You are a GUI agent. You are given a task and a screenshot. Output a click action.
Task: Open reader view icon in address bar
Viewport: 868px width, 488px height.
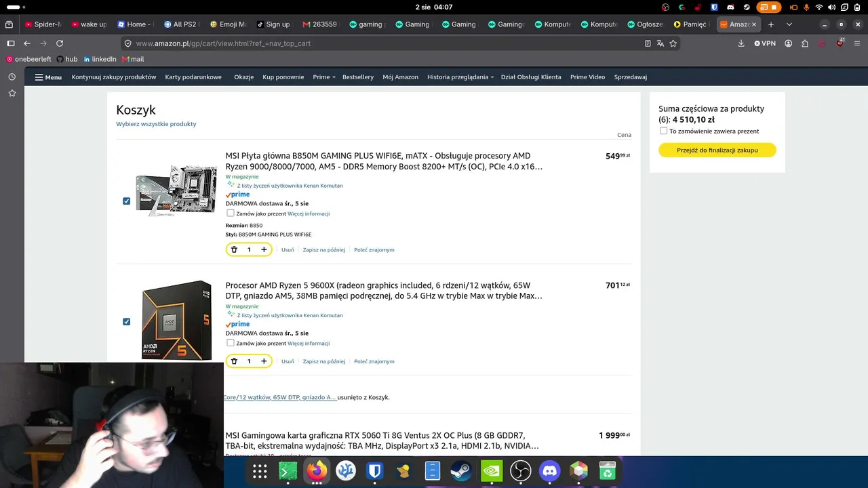click(x=648, y=43)
